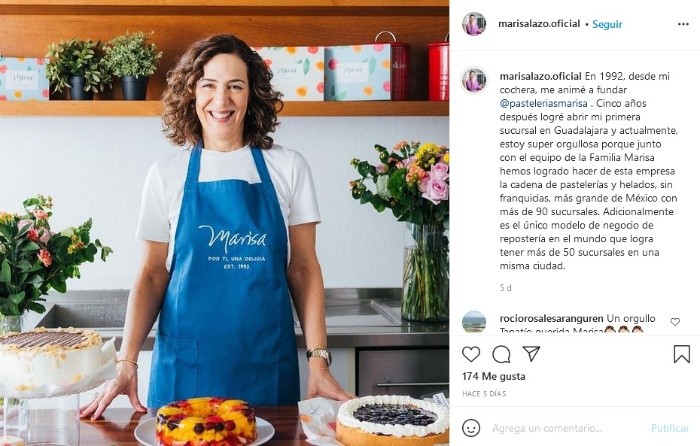Open the @pasteleriasmarisa mention link
The height and width of the screenshot is (446, 700).
point(543,104)
